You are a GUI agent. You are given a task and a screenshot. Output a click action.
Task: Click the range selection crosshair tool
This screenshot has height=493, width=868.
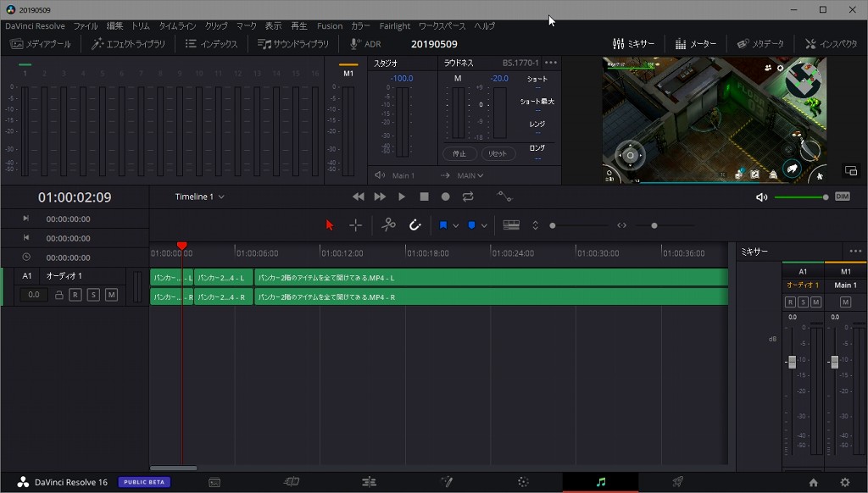355,225
